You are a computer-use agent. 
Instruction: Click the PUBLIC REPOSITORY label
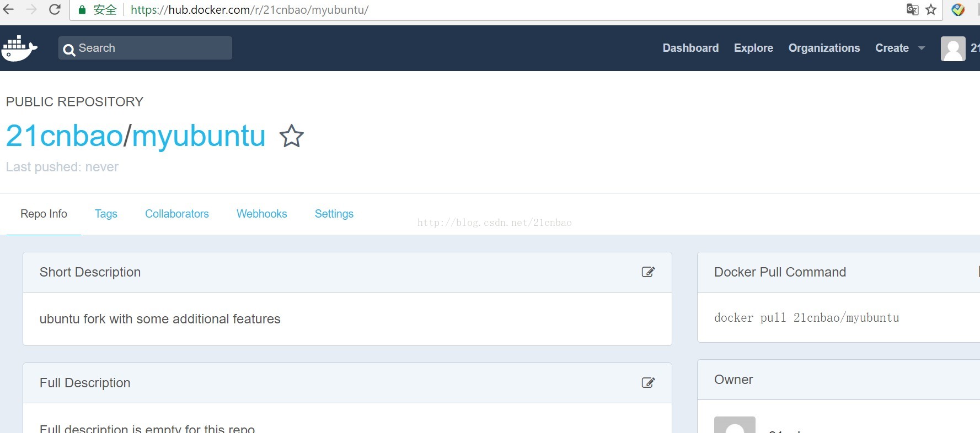74,102
